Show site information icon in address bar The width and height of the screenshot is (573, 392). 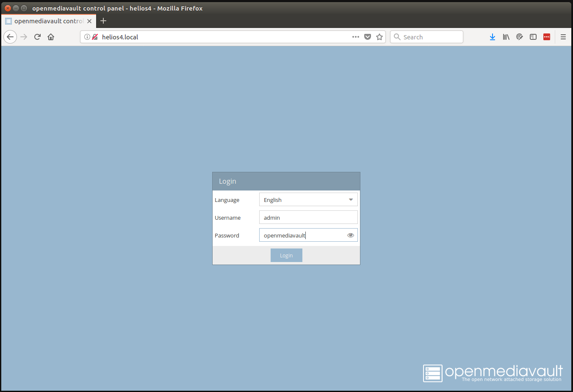coord(87,37)
